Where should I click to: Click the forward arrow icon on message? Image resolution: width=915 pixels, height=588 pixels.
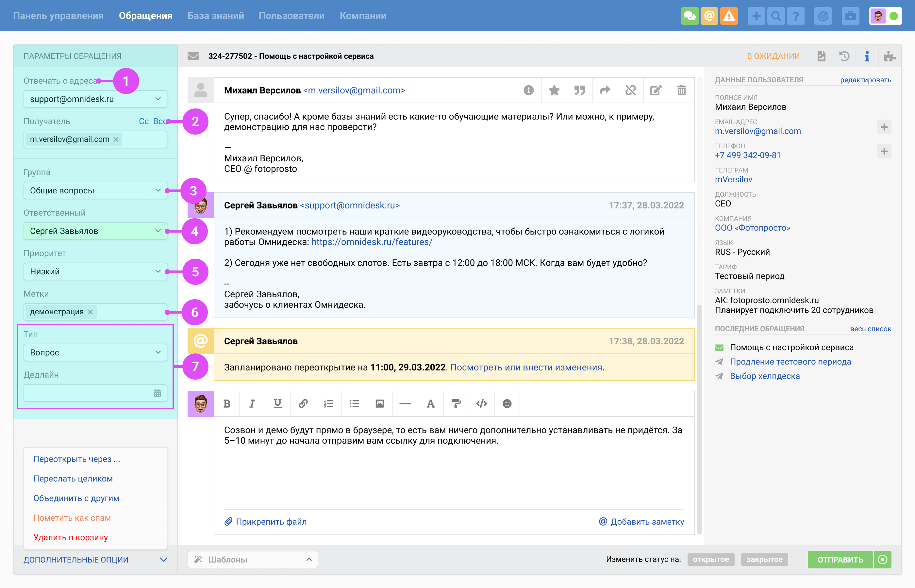point(605,90)
